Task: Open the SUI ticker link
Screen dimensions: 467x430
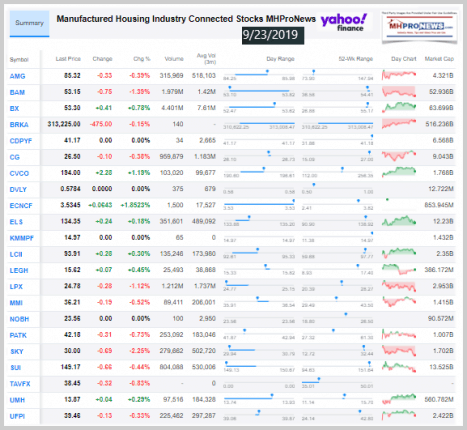Action: (x=16, y=368)
